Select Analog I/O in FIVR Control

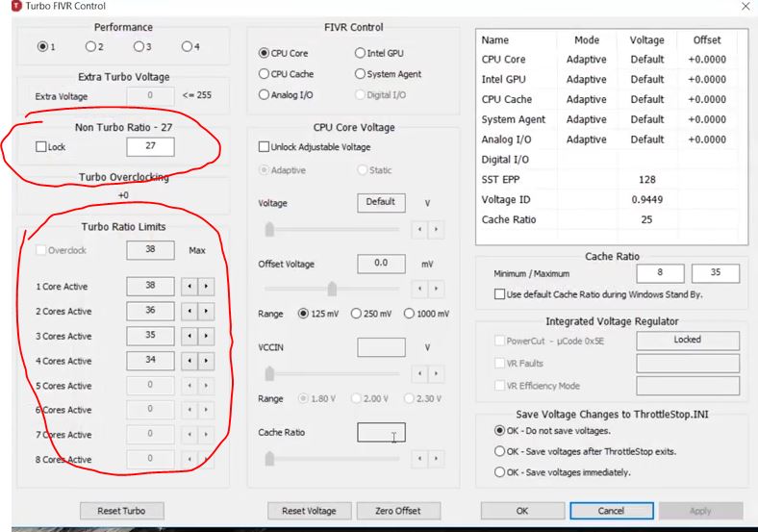point(264,94)
